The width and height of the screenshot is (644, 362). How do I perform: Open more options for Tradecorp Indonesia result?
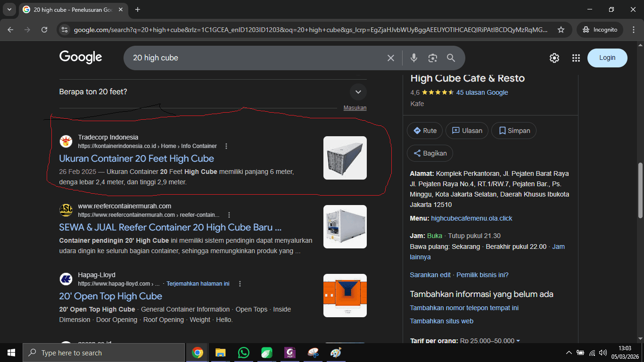coord(226,146)
